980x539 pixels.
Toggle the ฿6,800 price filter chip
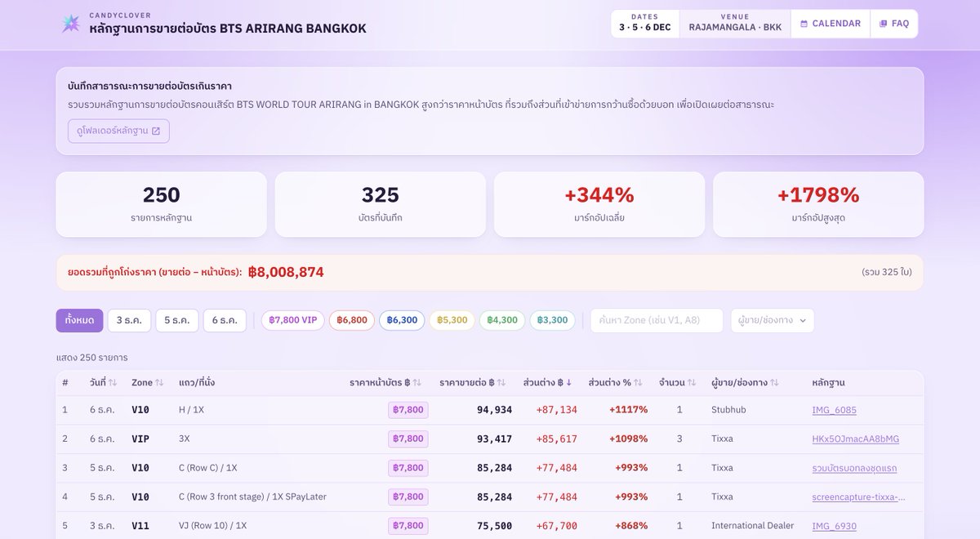pyautogui.click(x=352, y=320)
